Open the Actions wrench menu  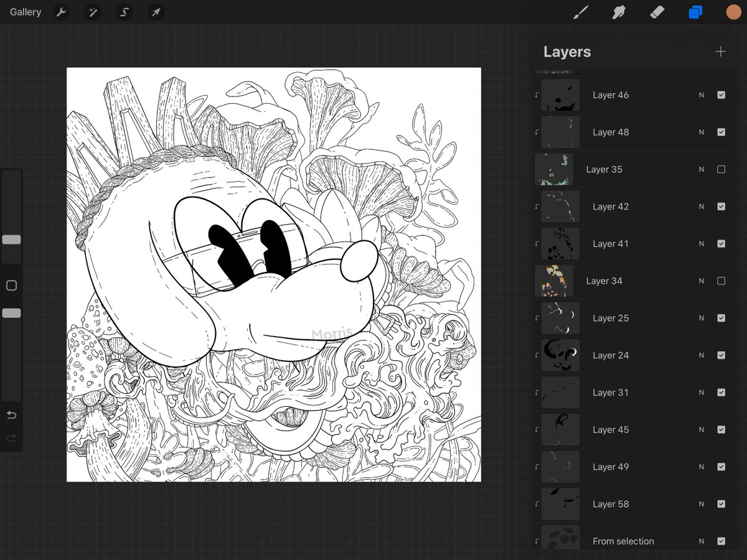(61, 12)
